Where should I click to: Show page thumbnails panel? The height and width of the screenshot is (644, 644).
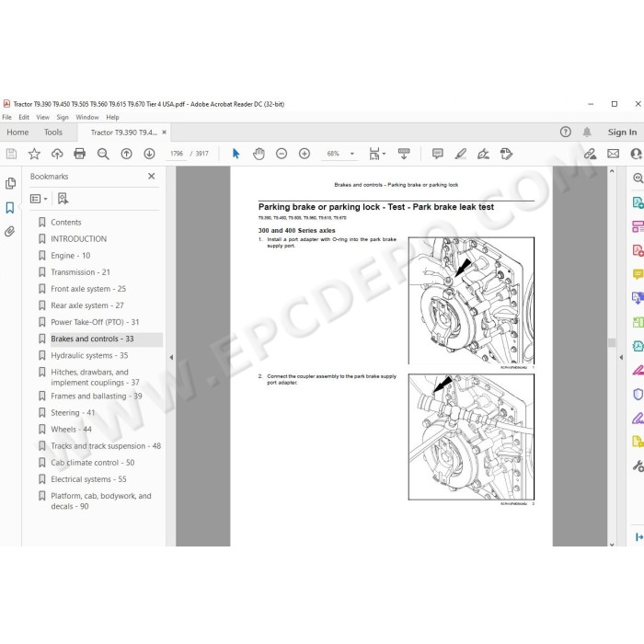[10, 183]
